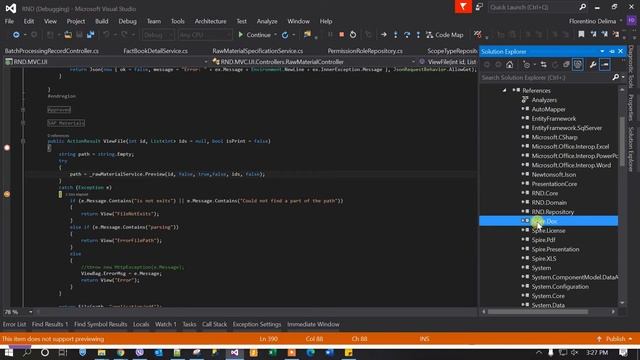The image size is (640, 360).
Task: Click the Publish button in status bar
Action: (x=614, y=339)
